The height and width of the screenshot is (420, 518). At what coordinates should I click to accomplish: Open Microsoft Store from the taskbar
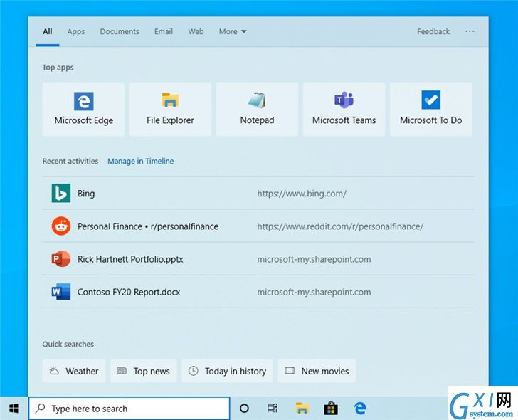(x=331, y=409)
